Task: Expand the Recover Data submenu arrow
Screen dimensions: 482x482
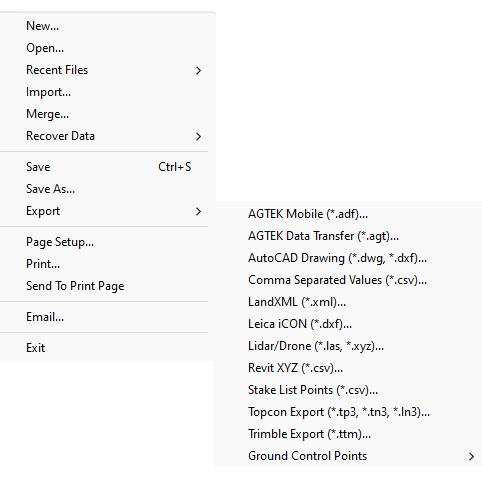Action: pos(198,136)
